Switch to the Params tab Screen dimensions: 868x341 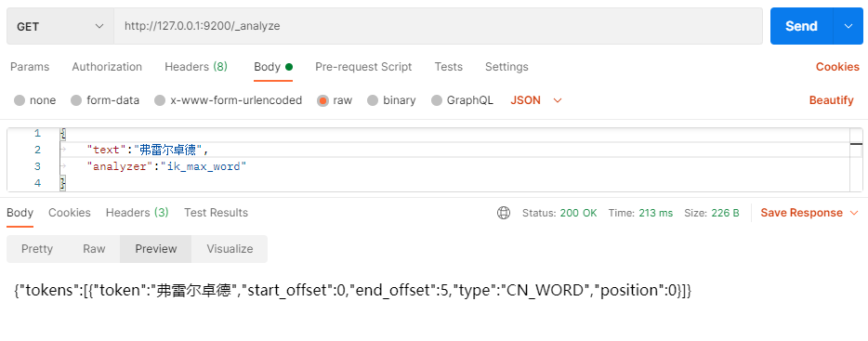[30, 67]
